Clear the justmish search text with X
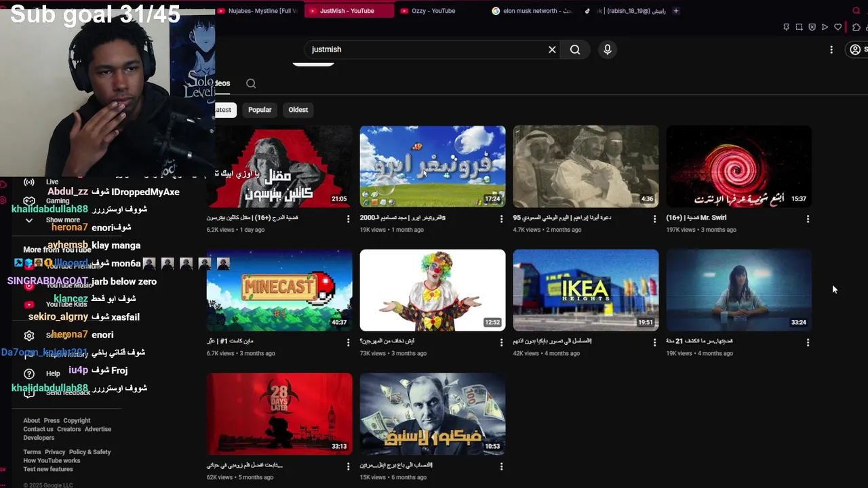 point(552,49)
